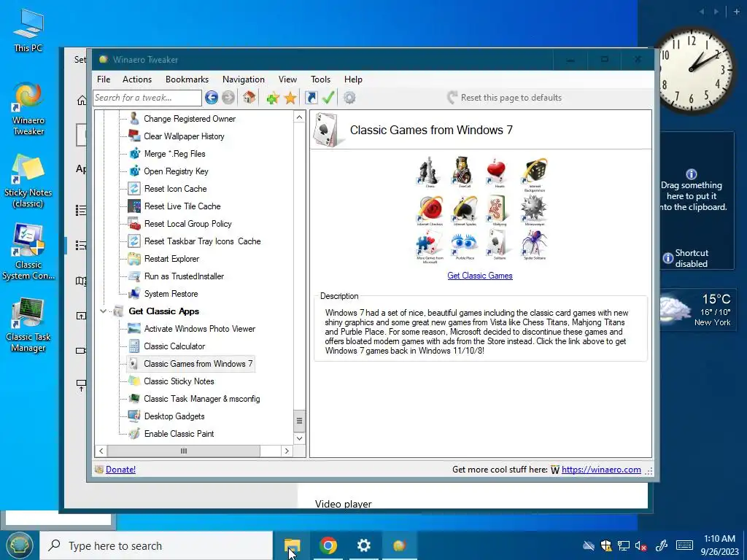Open the View menu

(x=287, y=79)
